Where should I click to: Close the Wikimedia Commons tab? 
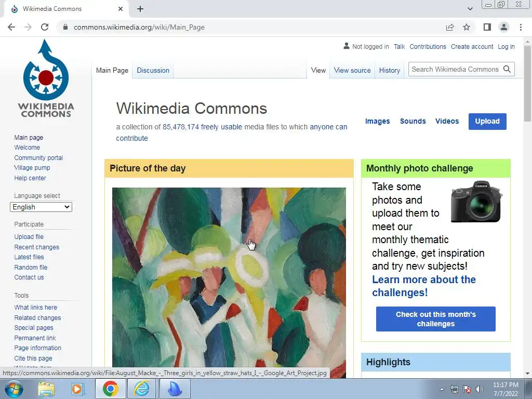click(x=121, y=9)
